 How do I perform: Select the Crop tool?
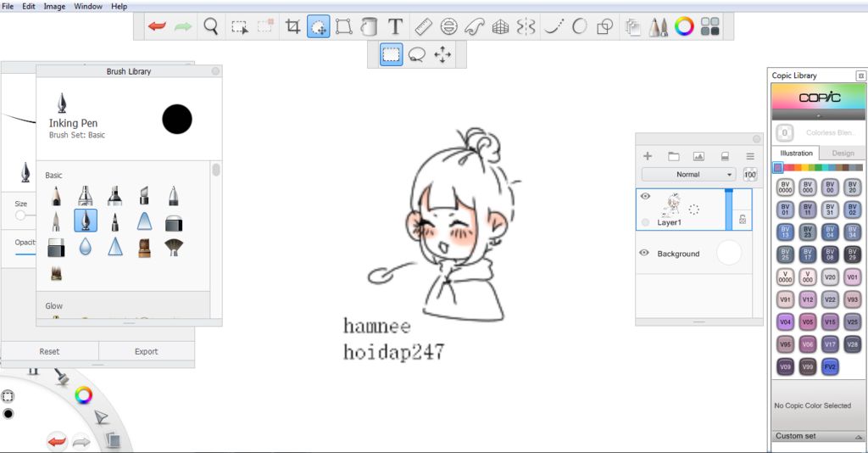pos(292,26)
